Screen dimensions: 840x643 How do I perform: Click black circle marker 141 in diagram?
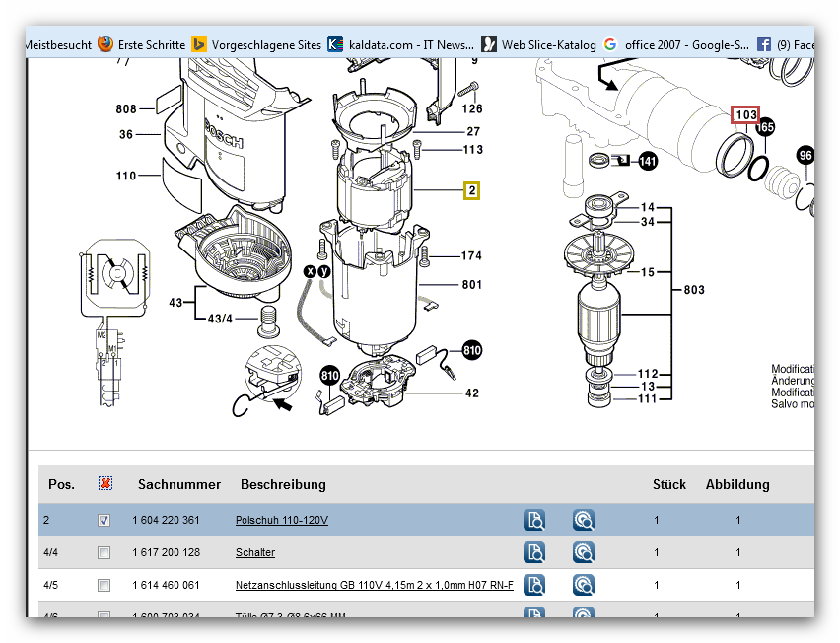click(x=648, y=161)
